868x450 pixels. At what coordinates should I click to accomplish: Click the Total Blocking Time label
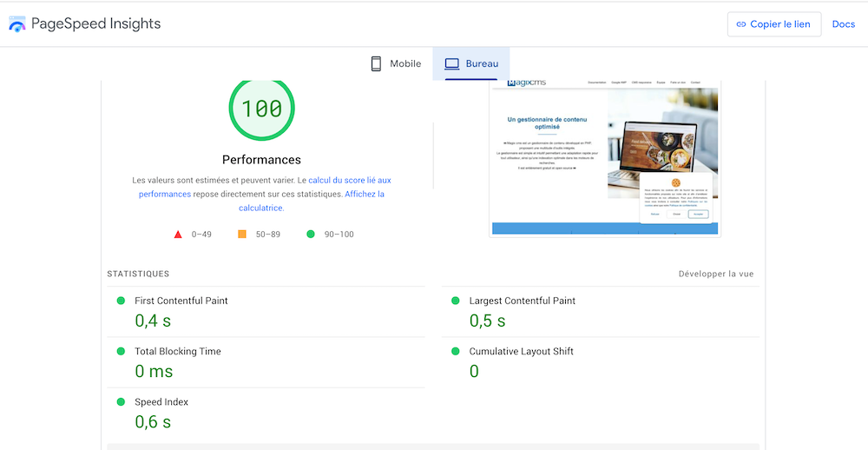(x=178, y=351)
